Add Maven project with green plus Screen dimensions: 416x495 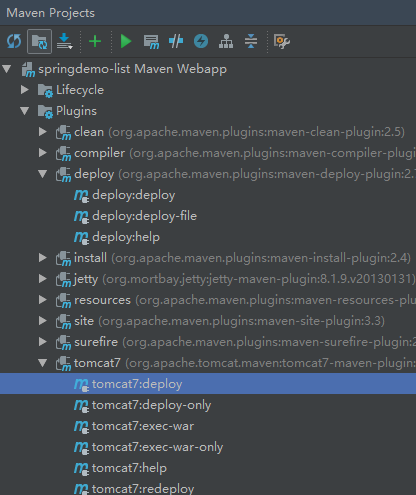click(95, 41)
